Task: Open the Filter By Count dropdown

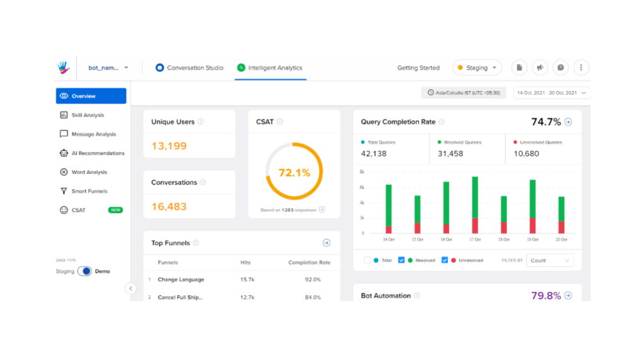Action: [x=549, y=260]
